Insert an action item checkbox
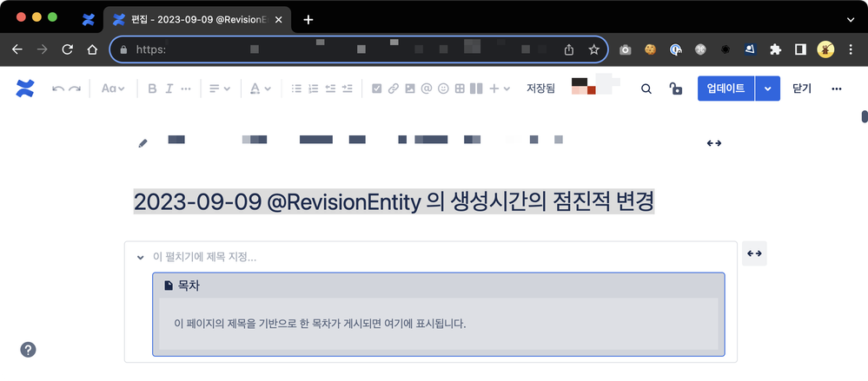868x381 pixels. click(x=377, y=89)
